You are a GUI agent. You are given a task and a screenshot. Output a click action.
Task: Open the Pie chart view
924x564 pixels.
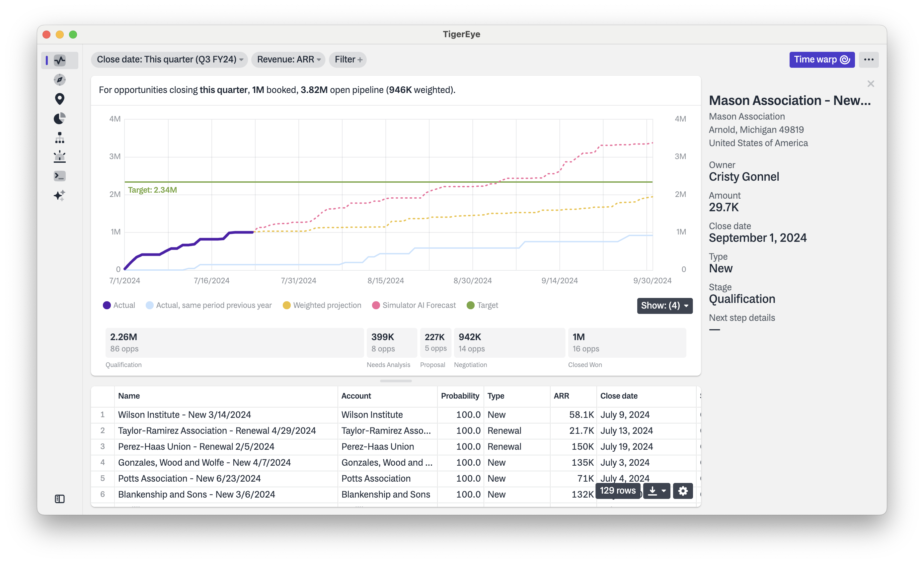pyautogui.click(x=60, y=118)
